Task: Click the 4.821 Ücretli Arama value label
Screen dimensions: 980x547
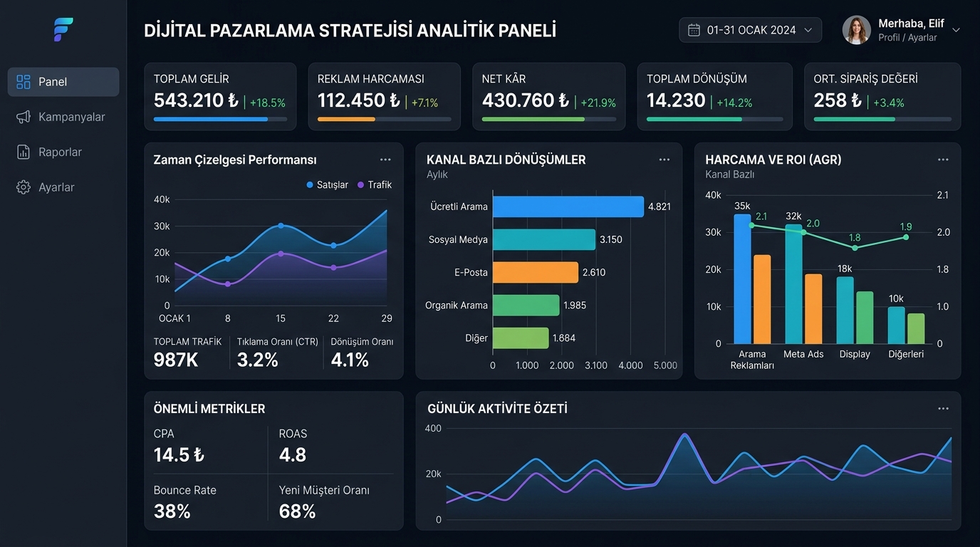Action: click(660, 207)
